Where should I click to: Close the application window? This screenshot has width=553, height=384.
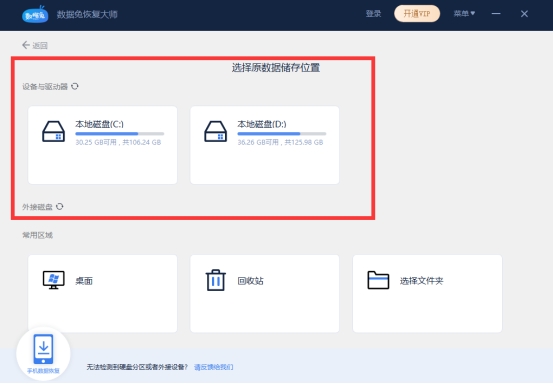524,14
